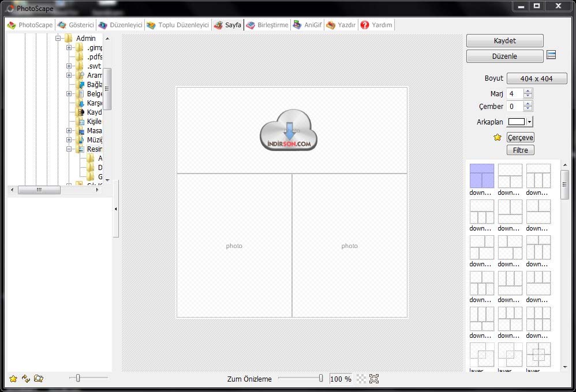Expand the Masa folder node

point(69,131)
